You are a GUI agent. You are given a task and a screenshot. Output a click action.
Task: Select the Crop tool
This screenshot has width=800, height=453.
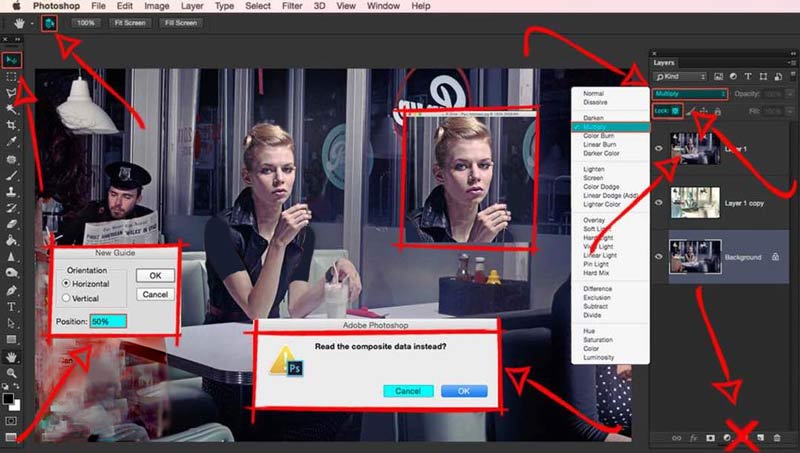[x=12, y=125]
